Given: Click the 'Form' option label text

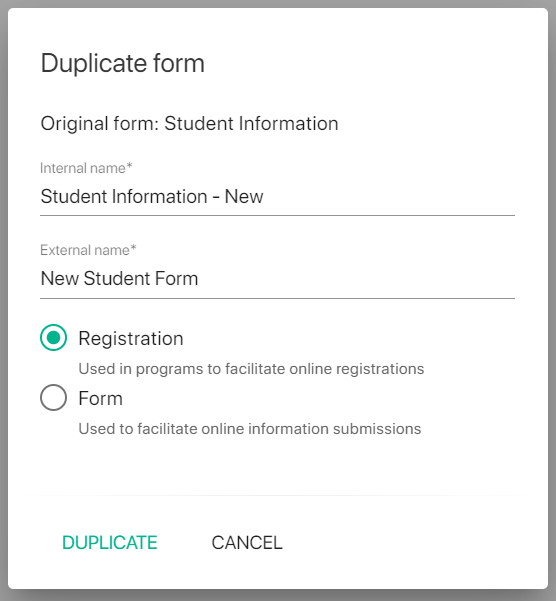Looking at the screenshot, I should pyautogui.click(x=101, y=398).
